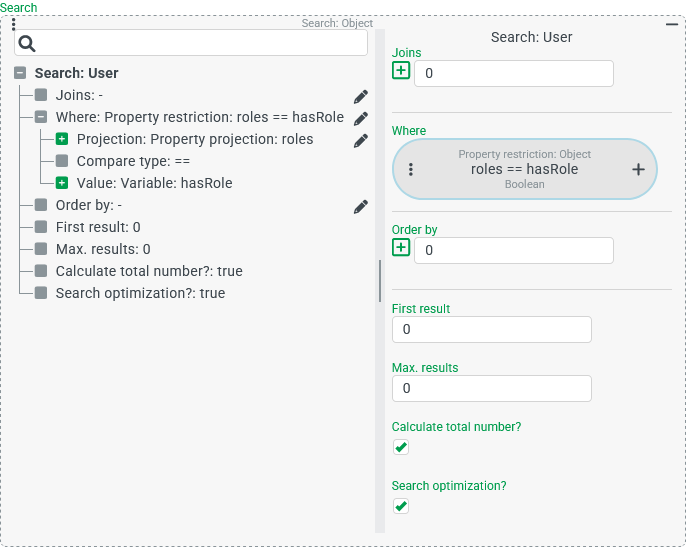686x547 pixels.
Task: Click the edit pencil for Where restriction row
Action: pos(361,118)
